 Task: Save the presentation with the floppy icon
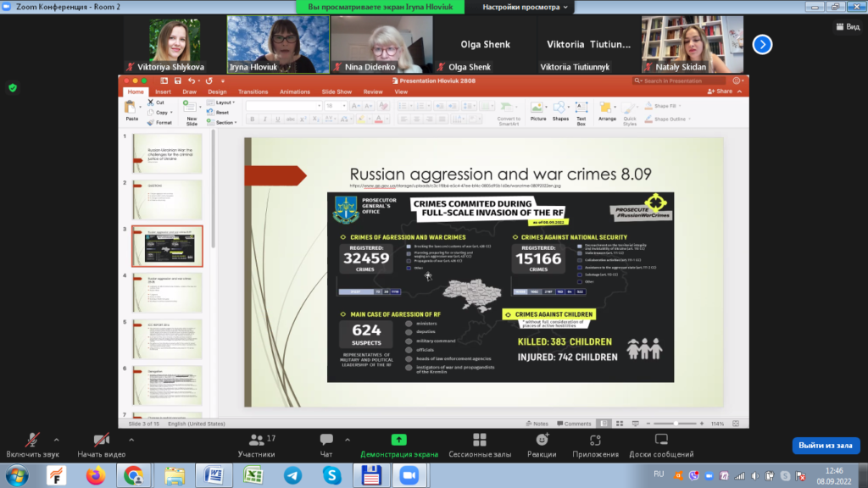pos(178,80)
